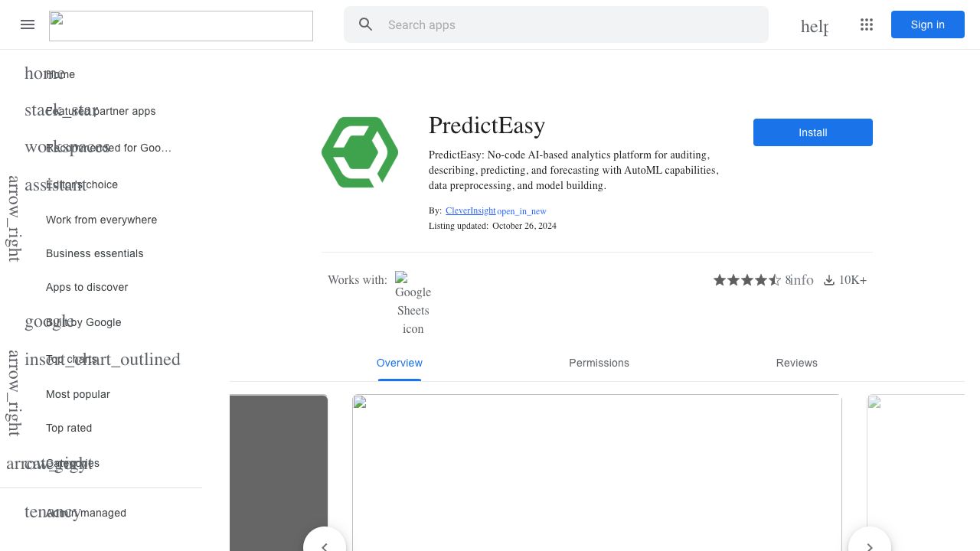Click the blue Install button
This screenshot has width=980, height=551.
coord(812,132)
